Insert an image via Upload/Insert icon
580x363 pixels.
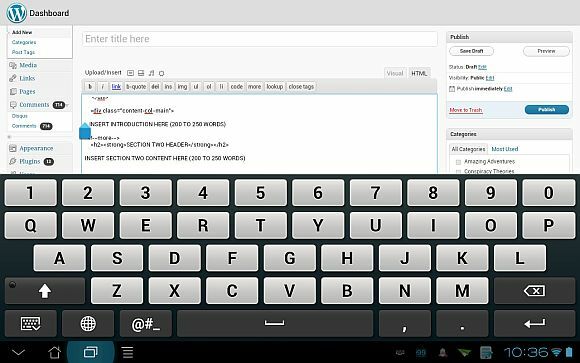[x=130, y=73]
